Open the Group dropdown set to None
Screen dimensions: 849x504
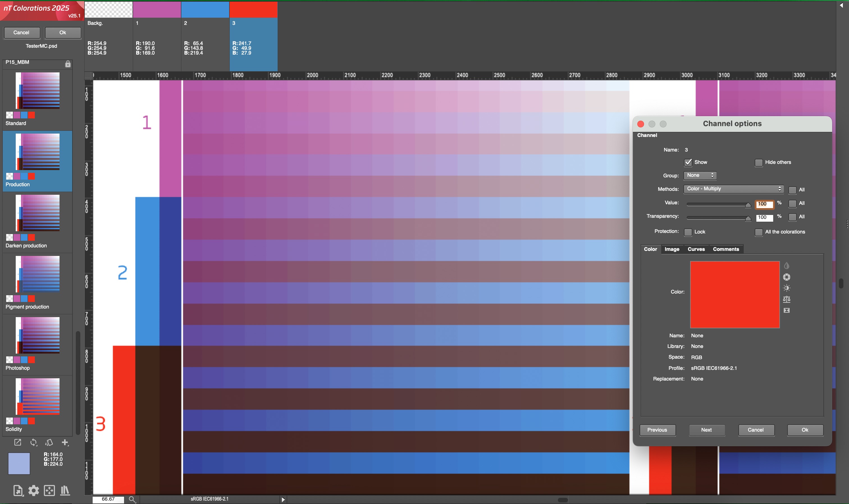click(700, 176)
